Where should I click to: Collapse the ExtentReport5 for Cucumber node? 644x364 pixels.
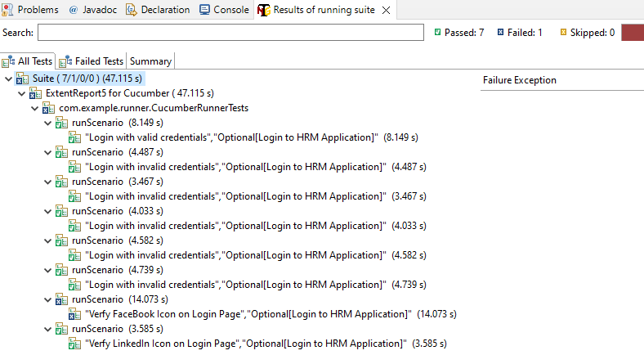tap(21, 93)
